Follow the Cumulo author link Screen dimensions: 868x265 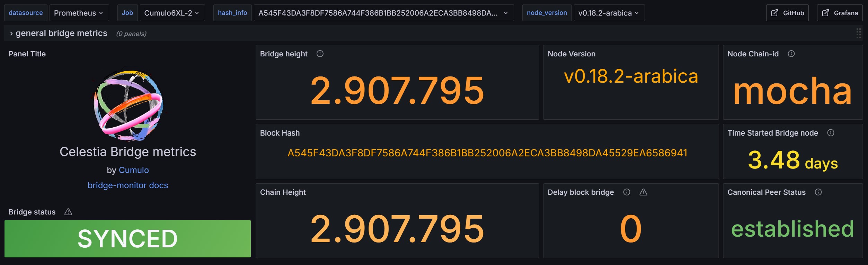134,170
